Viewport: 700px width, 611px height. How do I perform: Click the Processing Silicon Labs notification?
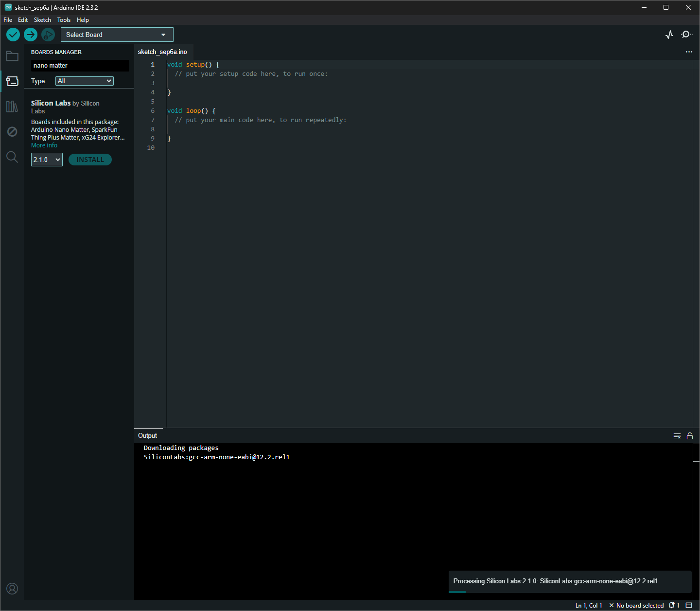(x=570, y=581)
